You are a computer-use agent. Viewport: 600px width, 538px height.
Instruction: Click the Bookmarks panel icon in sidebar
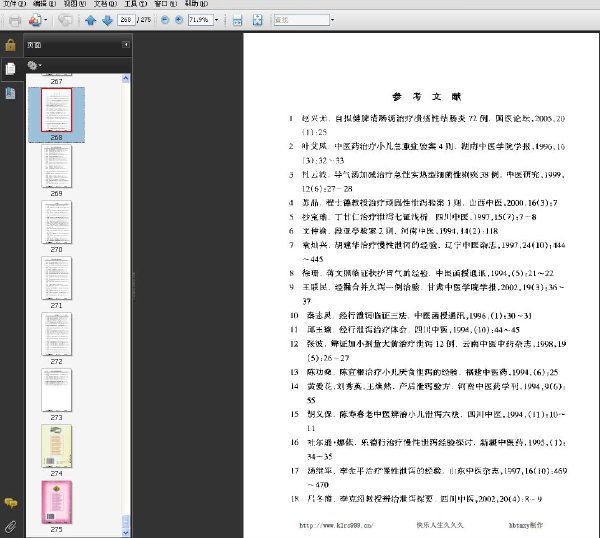pos(10,93)
